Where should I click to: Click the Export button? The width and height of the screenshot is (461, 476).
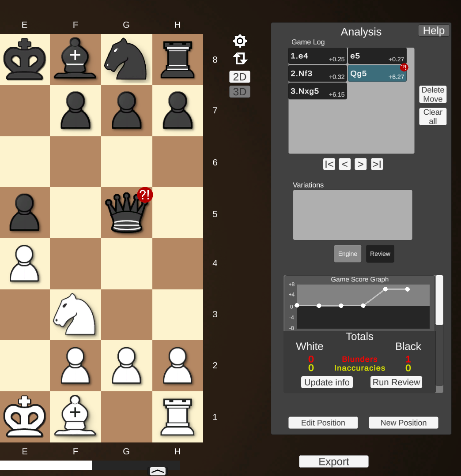[334, 461]
